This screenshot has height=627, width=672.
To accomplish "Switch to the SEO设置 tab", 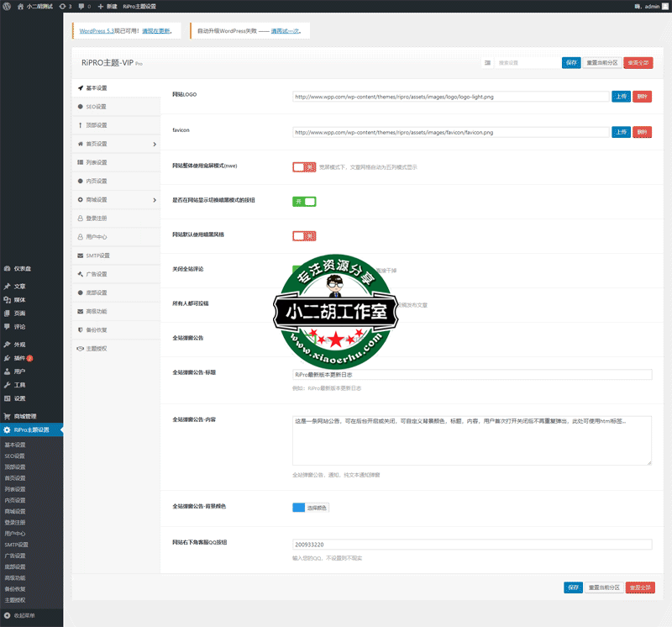I will pos(96,107).
